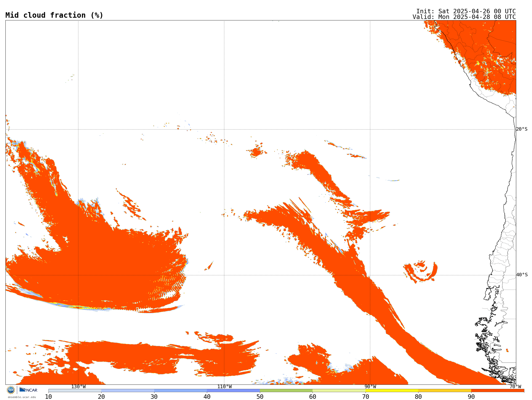Click the 20°S latitude label
The height and width of the screenshot is (400, 532).
pos(522,129)
